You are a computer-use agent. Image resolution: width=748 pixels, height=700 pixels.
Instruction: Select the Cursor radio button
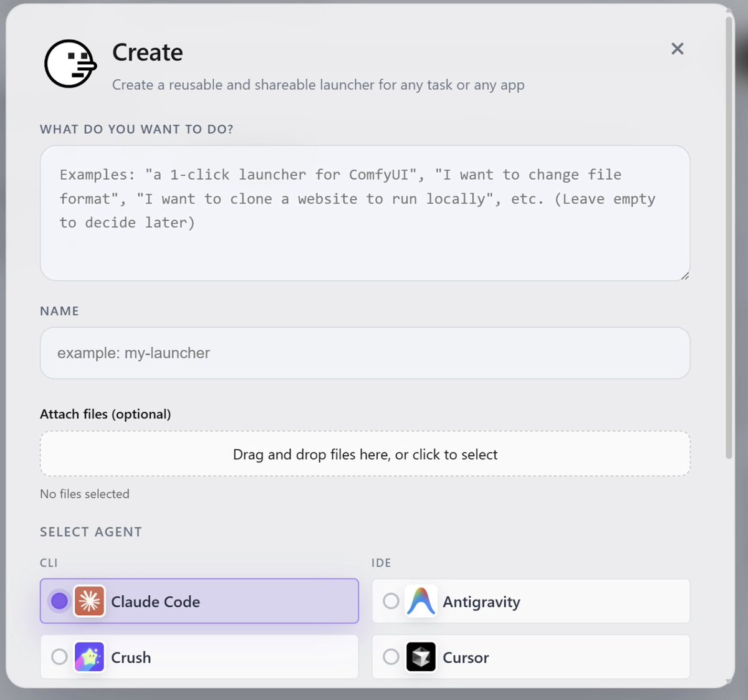pos(391,656)
